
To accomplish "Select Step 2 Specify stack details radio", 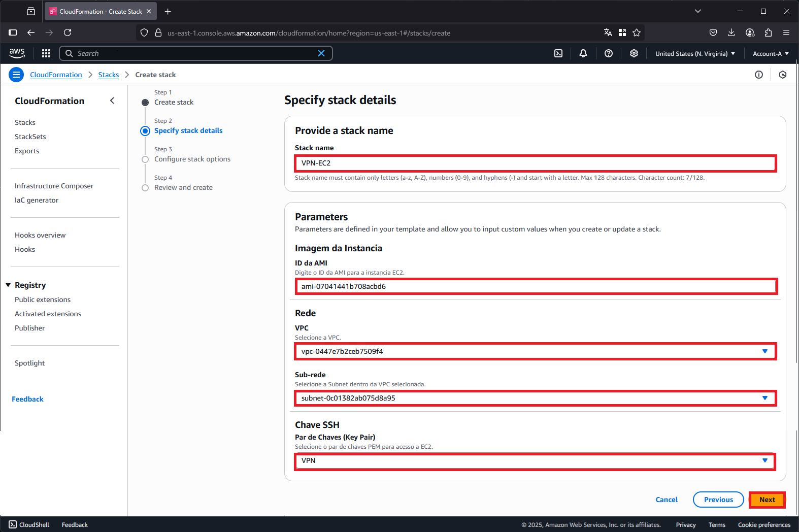I will [145, 131].
